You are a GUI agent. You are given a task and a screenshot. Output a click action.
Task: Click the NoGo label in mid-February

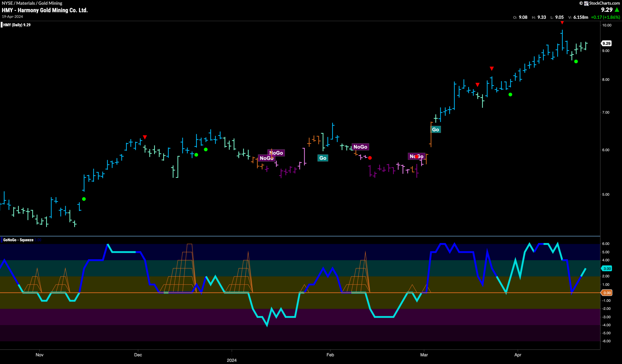360,147
